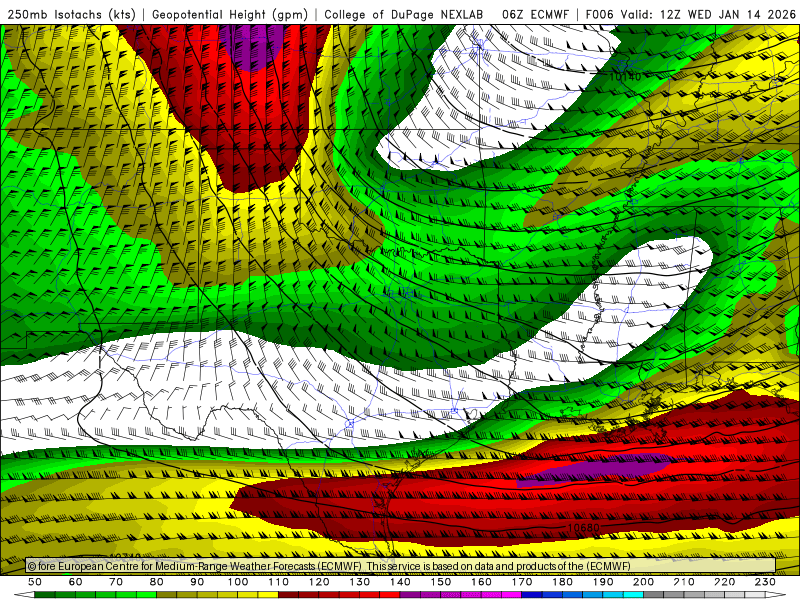Click the ECMWF copyright notice banner

pyautogui.click(x=401, y=566)
